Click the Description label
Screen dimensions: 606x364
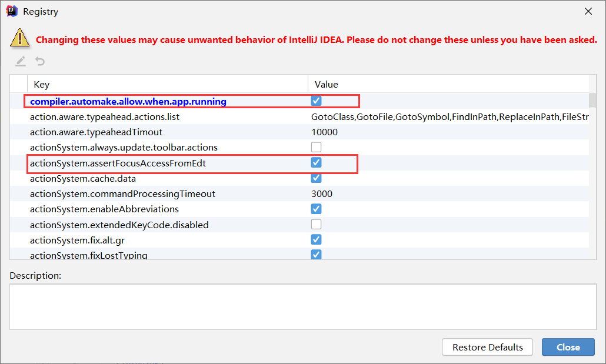click(x=35, y=276)
